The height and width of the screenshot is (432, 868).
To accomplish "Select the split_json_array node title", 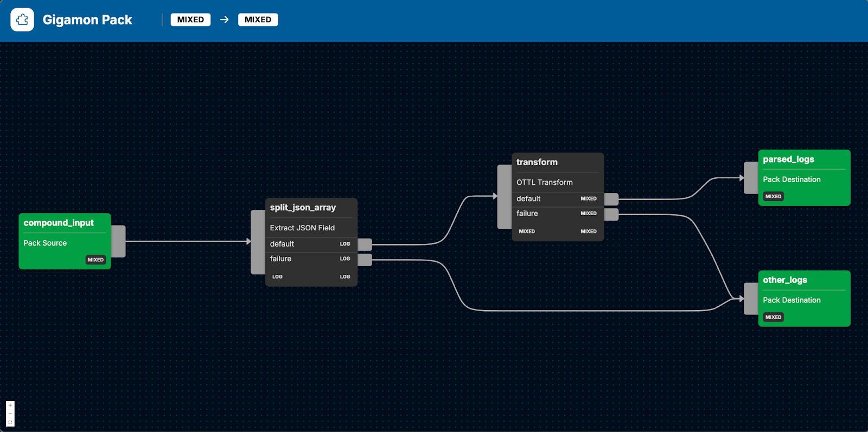I will tap(303, 208).
